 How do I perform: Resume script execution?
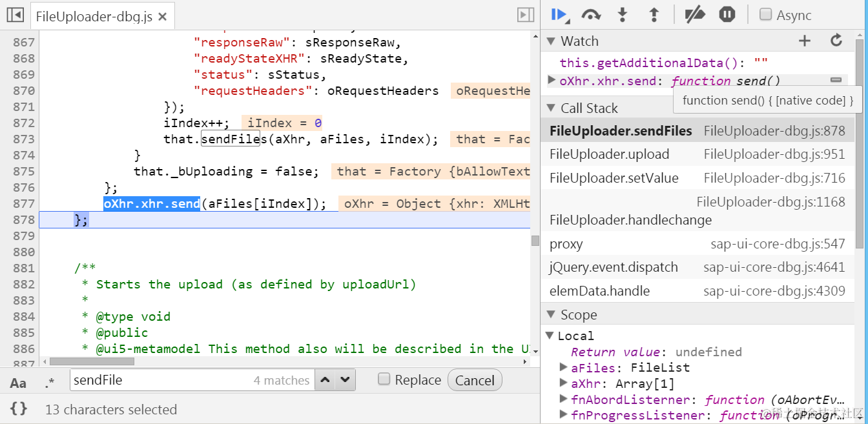click(x=559, y=15)
